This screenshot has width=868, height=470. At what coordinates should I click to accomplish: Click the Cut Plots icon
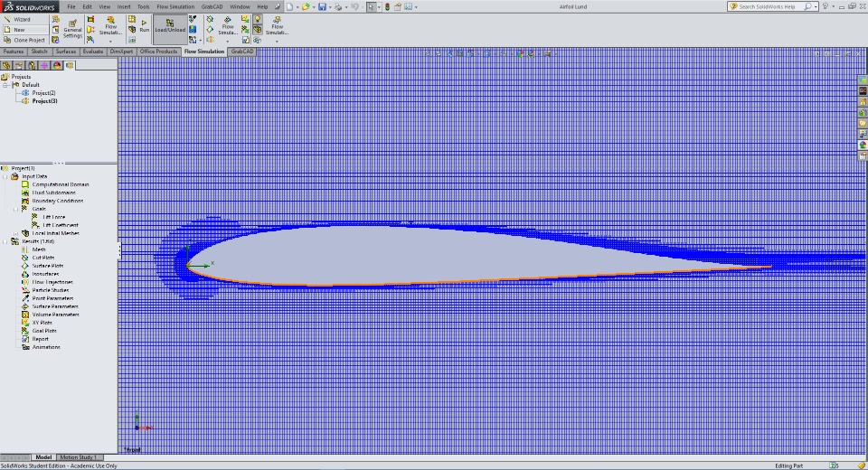(25, 258)
